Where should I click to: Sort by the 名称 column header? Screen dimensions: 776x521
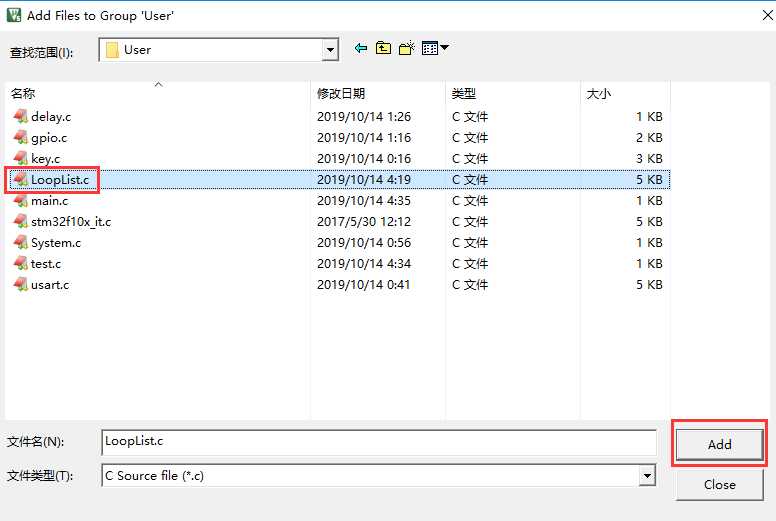coord(158,93)
